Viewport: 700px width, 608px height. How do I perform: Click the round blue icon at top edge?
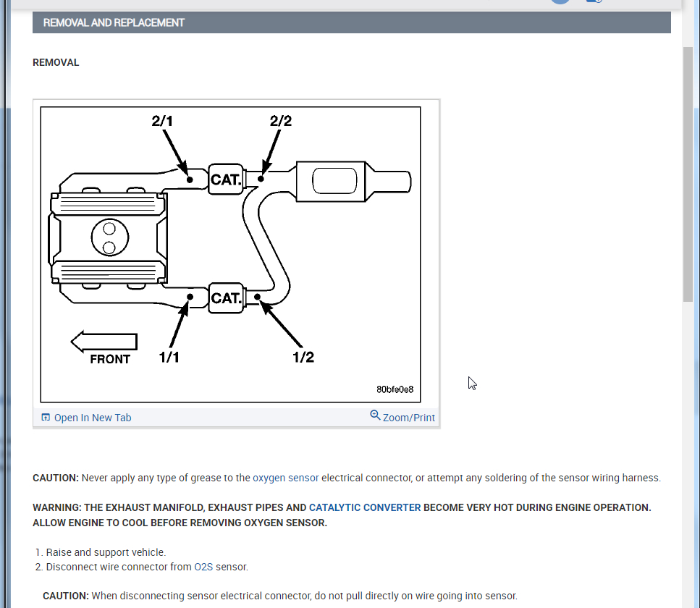tap(560, 1)
